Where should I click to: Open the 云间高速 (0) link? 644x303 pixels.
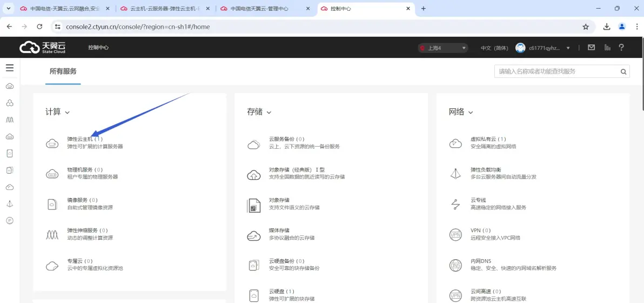pos(486,291)
